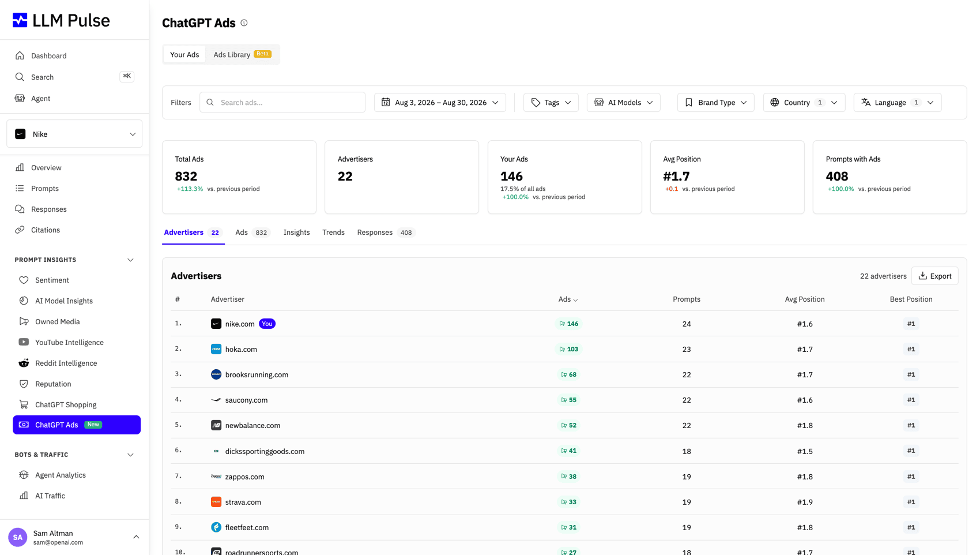The height and width of the screenshot is (555, 980).
Task: Focus the Search ads input field
Action: tap(282, 103)
